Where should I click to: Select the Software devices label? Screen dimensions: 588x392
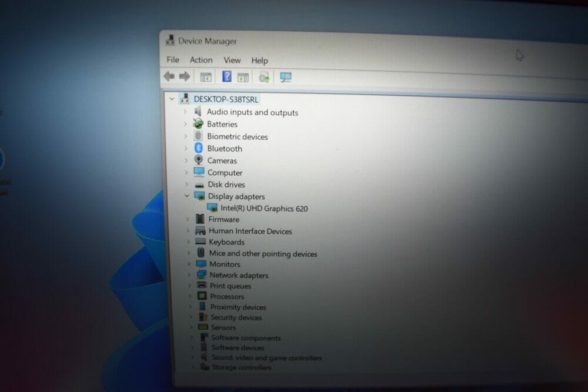click(x=238, y=348)
